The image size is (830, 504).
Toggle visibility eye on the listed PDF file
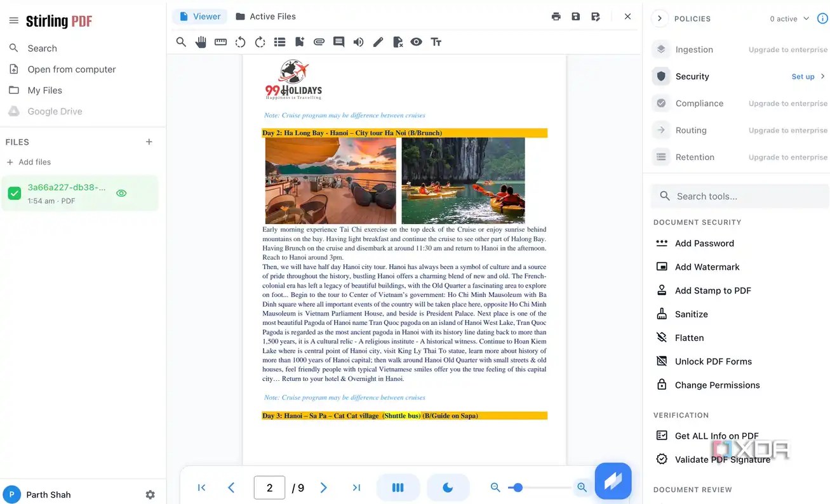coord(121,193)
